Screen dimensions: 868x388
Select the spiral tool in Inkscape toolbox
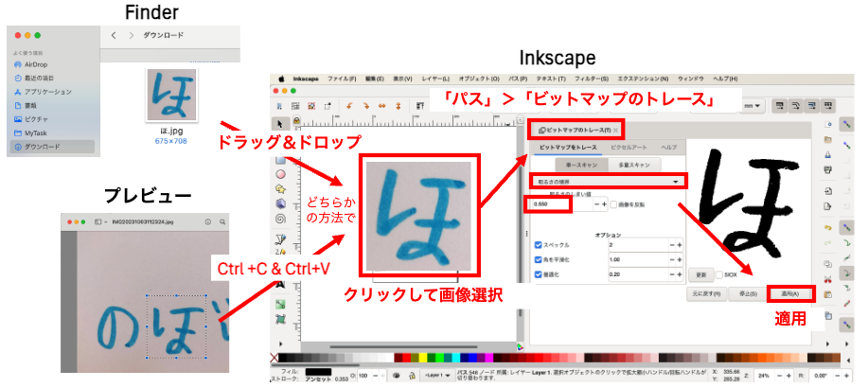coord(280,219)
